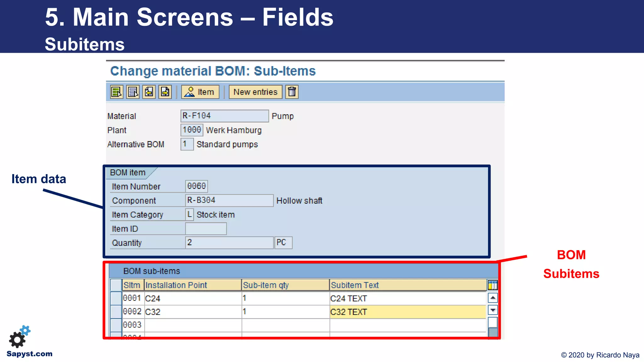Open the Item overview button
The height and width of the screenshot is (362, 644).
pyautogui.click(x=200, y=92)
